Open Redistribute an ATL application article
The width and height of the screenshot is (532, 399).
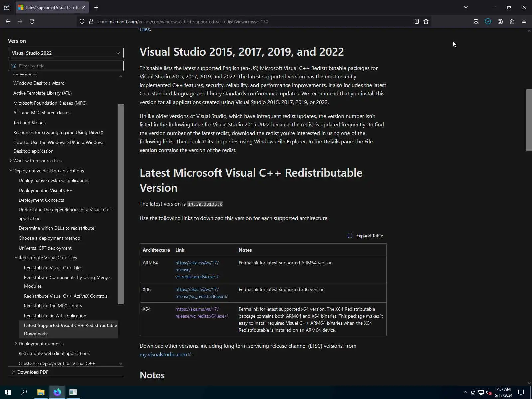click(55, 316)
